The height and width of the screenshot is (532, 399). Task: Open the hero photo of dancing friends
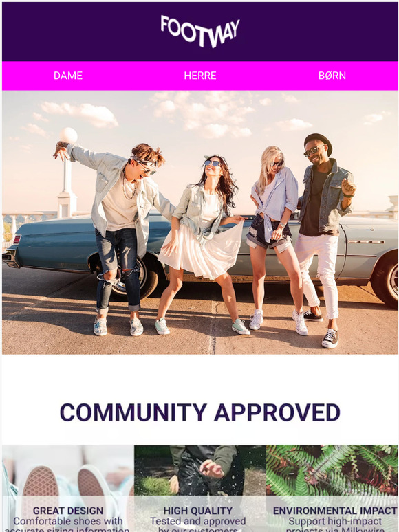[x=200, y=223]
